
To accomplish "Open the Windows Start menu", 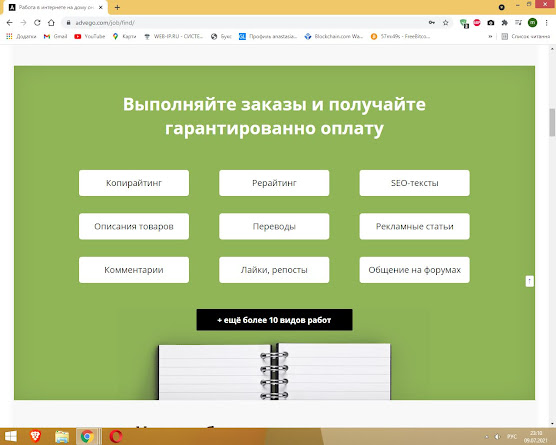I will (x=11, y=436).
